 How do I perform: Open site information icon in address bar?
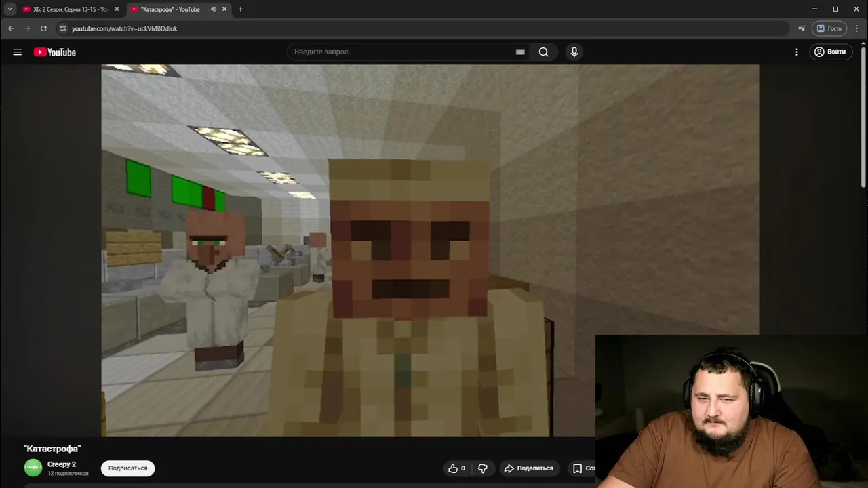[x=63, y=28]
